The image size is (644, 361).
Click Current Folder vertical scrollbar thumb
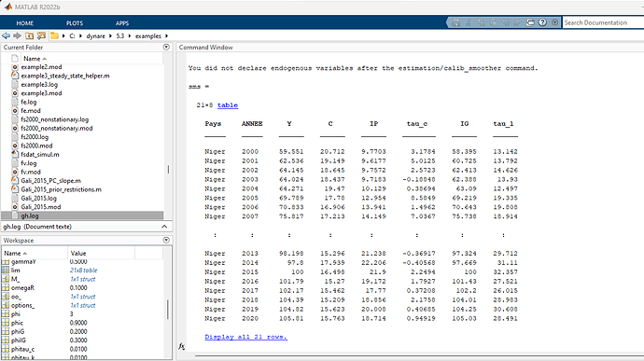coord(168,169)
